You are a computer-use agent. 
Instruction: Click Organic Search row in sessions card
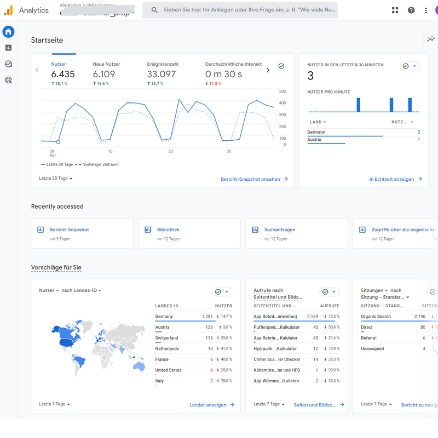point(399,317)
